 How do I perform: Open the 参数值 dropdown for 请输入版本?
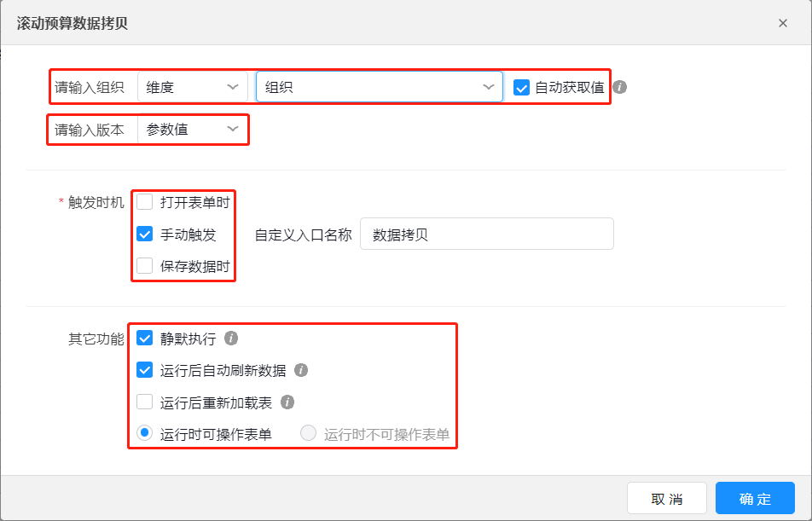(193, 130)
